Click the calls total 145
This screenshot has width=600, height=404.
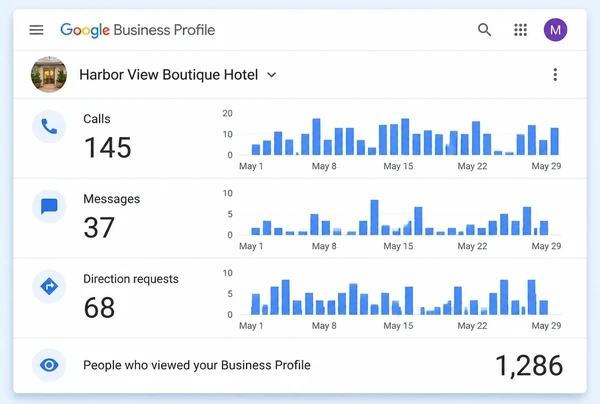(x=108, y=148)
